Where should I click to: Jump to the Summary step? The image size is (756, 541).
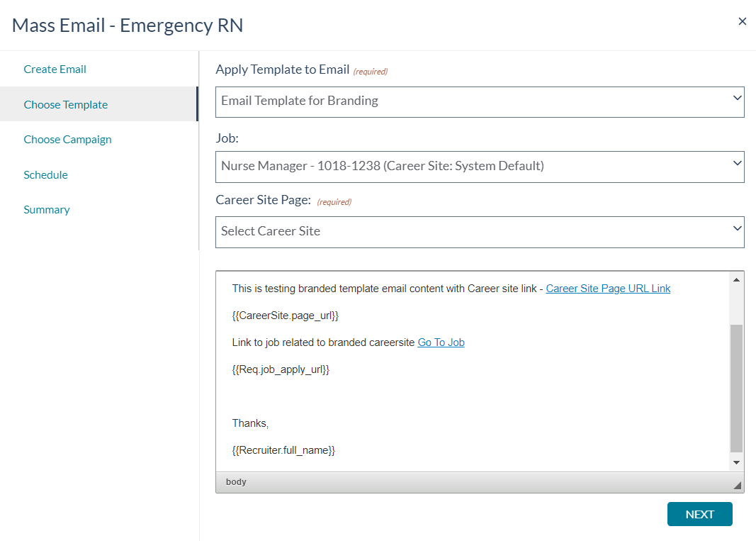47,210
